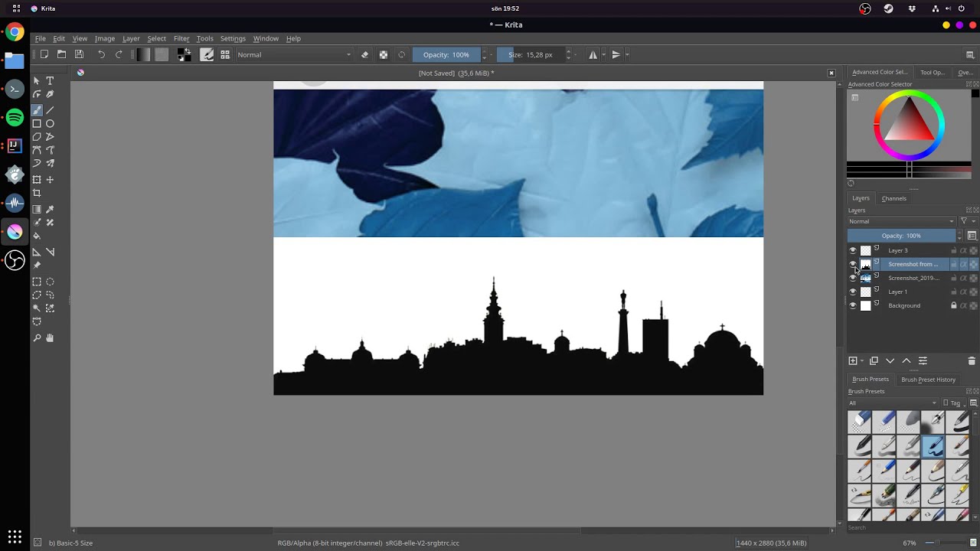
Task: Select the 'Layer 1' layer row
Action: coord(913,292)
